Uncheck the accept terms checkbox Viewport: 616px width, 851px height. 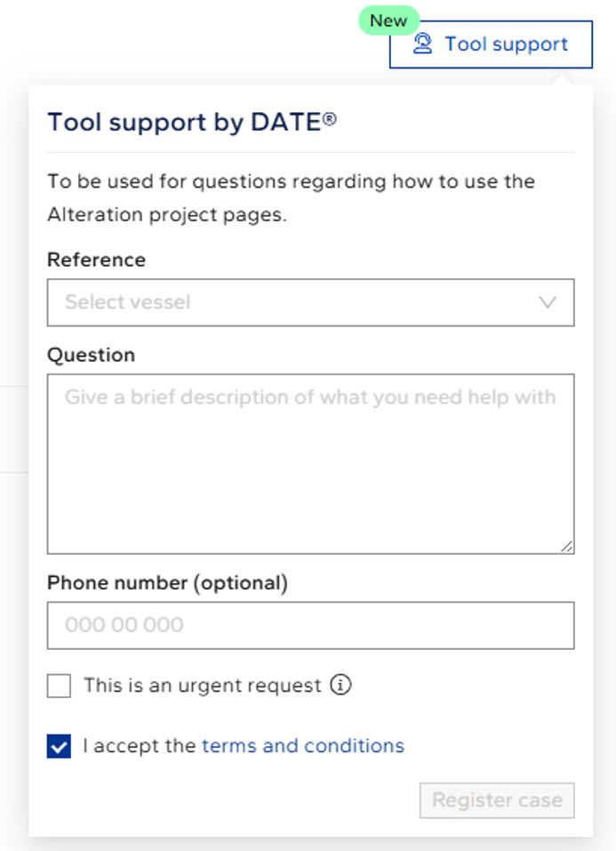[x=60, y=746]
